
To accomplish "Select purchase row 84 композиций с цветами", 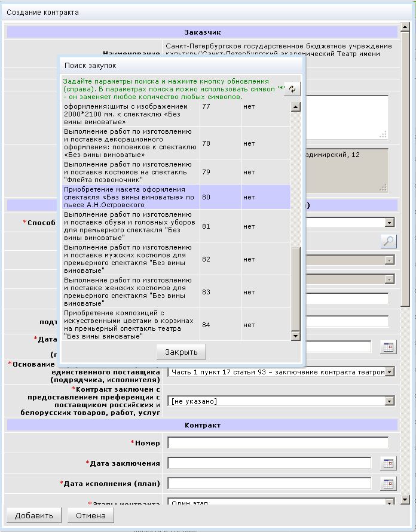I will pyautogui.click(x=176, y=325).
